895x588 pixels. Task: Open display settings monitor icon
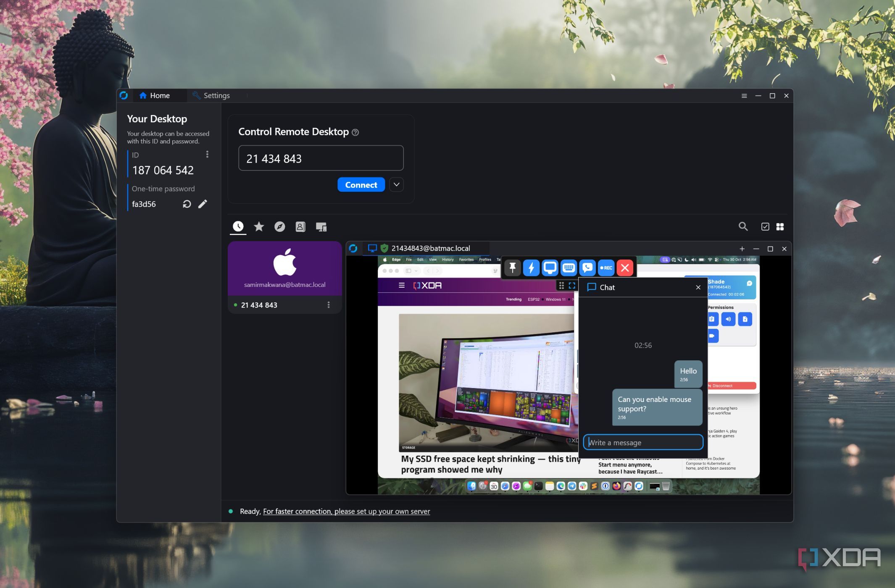[x=550, y=268]
